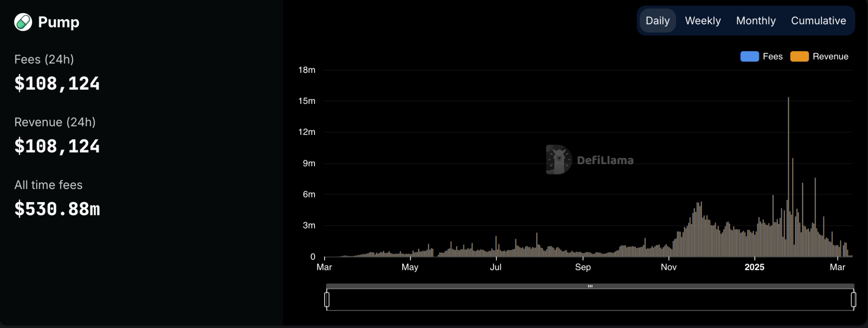
Task: Click the $530.88m all time value
Action: pos(57,209)
